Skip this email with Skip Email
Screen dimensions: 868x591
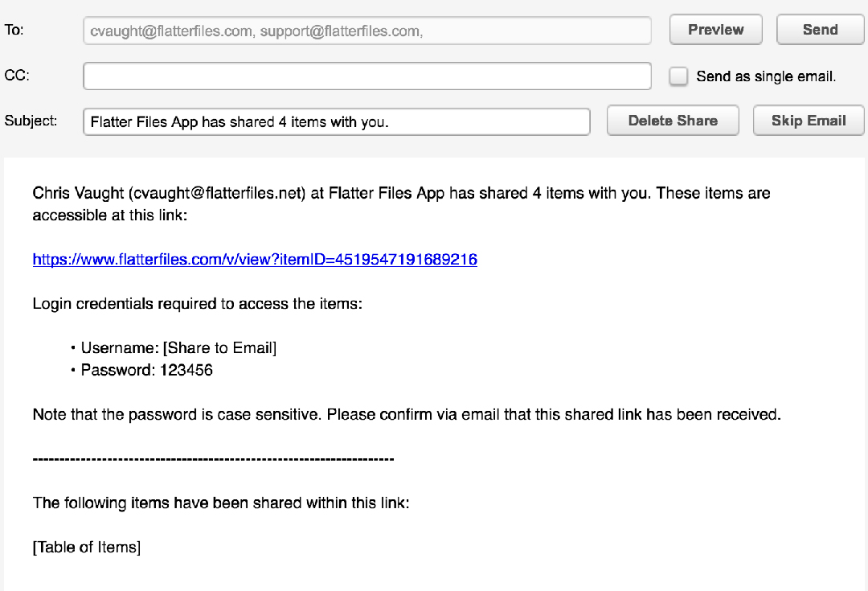(x=808, y=121)
